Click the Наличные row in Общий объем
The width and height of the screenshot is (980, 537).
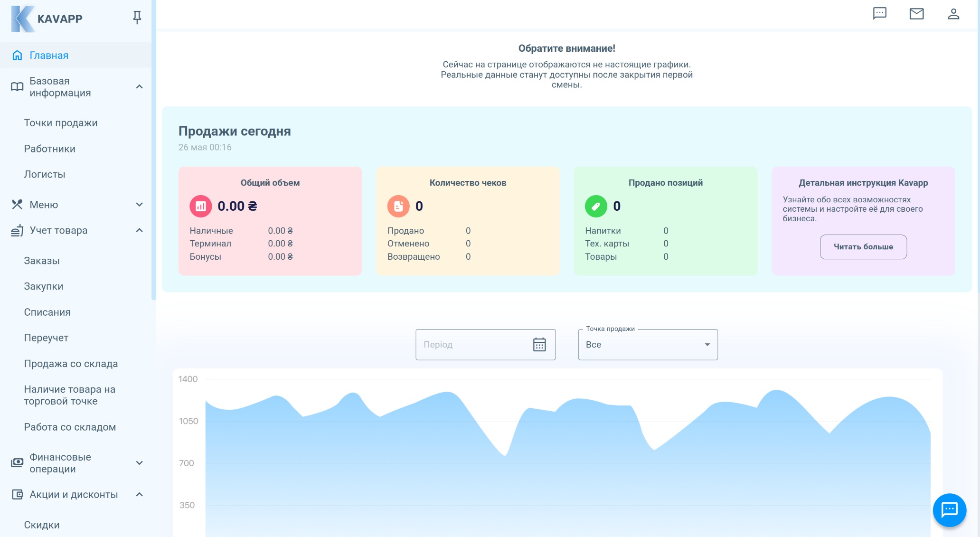coord(241,231)
